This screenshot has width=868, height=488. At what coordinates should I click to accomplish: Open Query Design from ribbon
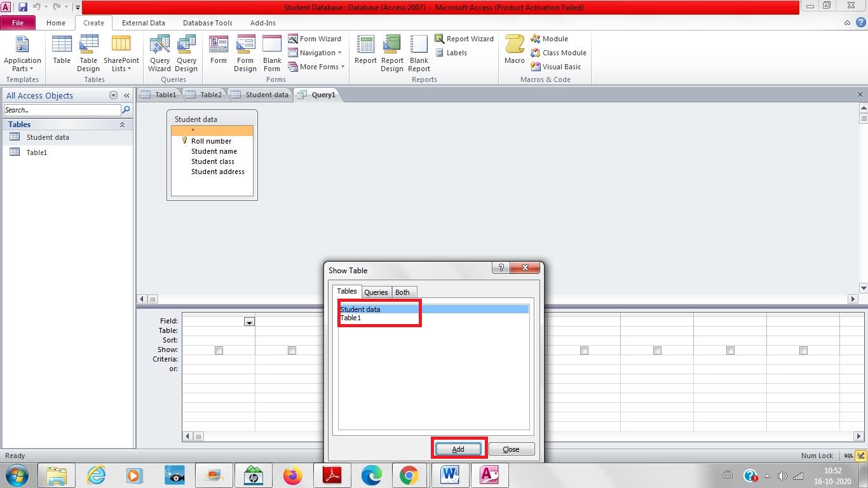click(186, 54)
